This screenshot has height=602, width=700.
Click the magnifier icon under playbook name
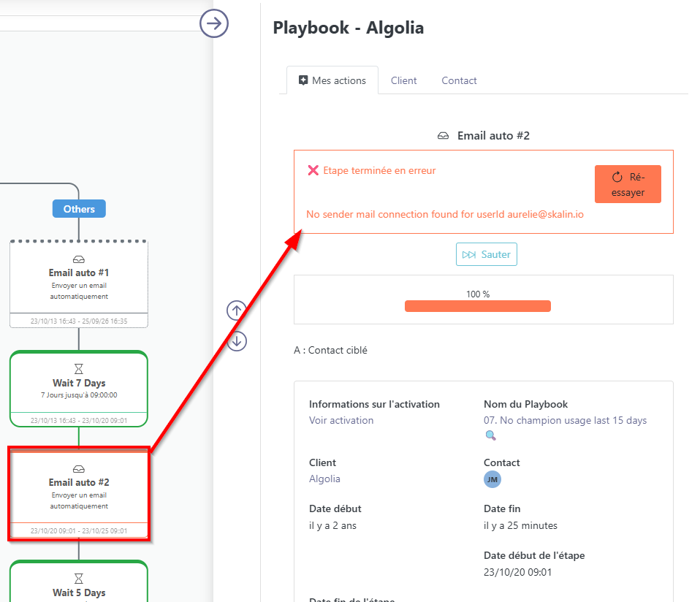(x=490, y=435)
